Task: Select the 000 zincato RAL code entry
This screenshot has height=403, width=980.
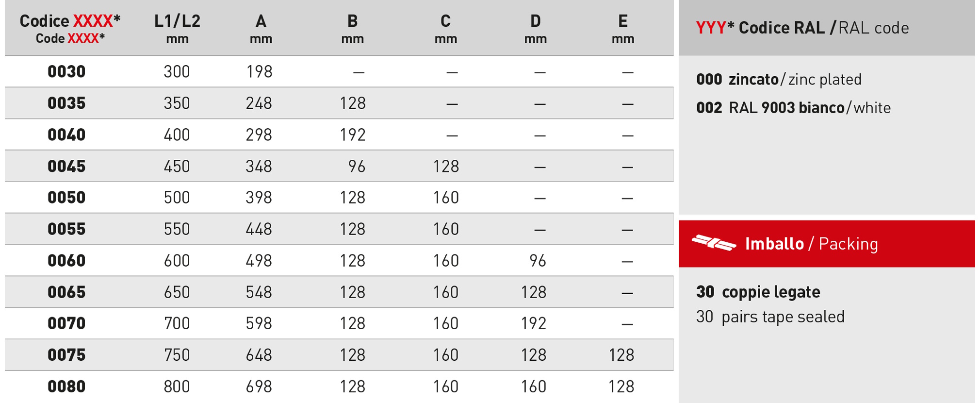Action: pyautogui.click(x=779, y=79)
